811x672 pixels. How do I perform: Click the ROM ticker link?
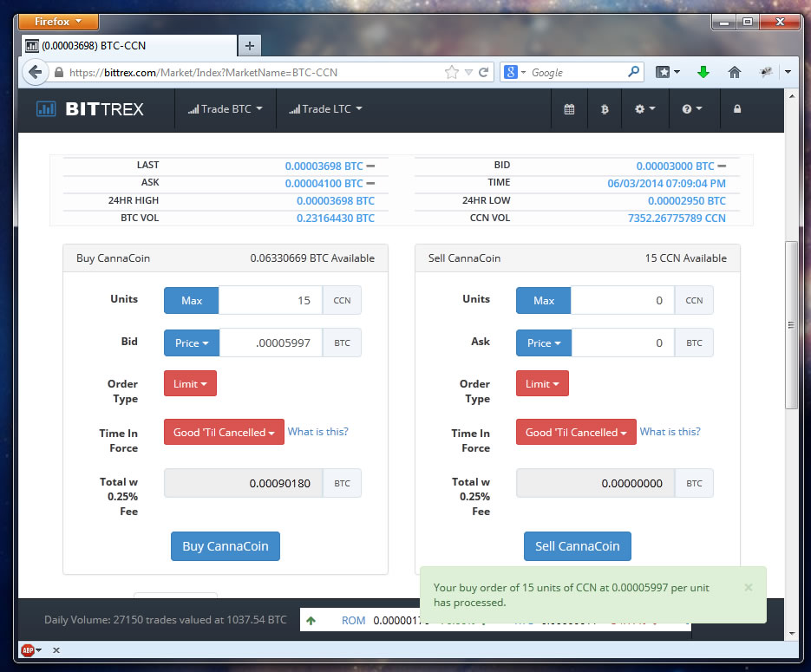pos(353,620)
